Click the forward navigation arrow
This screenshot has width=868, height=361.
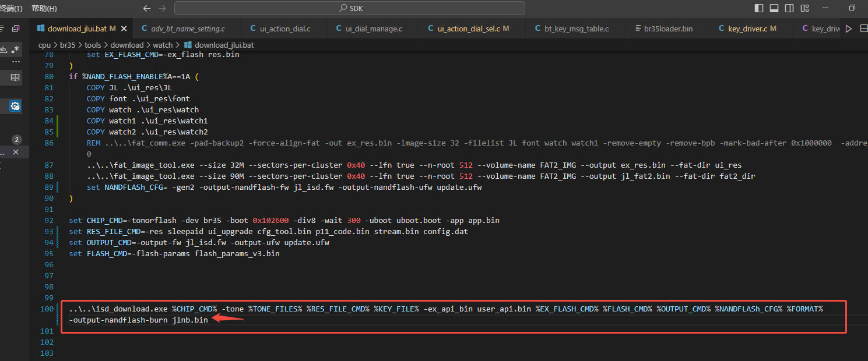[163, 8]
